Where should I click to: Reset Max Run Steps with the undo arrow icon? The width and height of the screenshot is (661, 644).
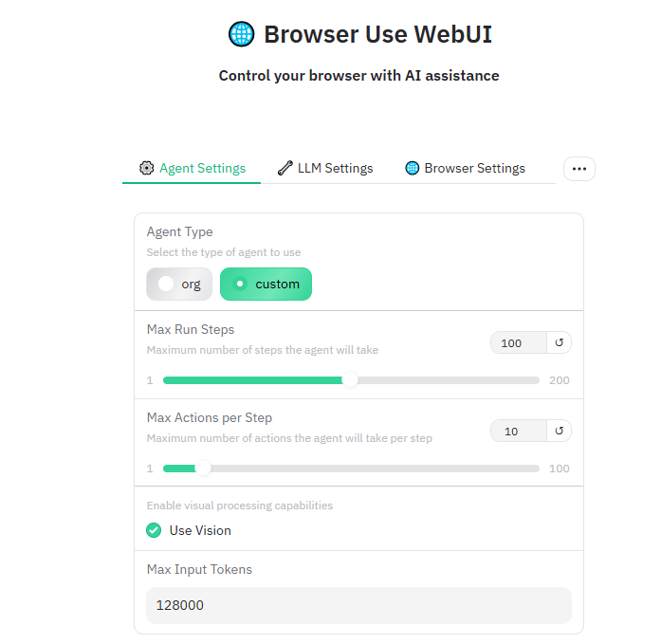(x=559, y=342)
